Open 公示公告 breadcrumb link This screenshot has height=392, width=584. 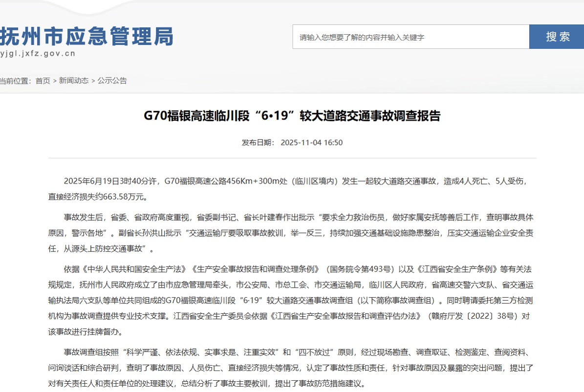pyautogui.click(x=112, y=81)
